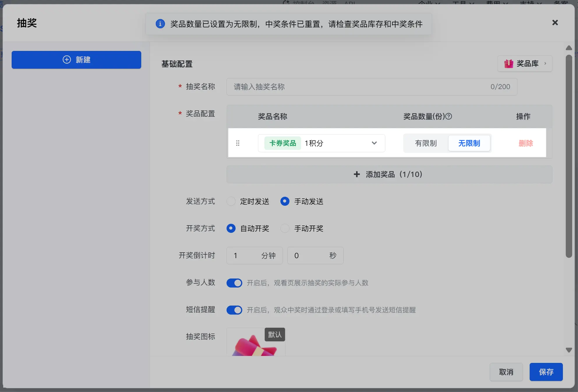This screenshot has width=578, height=392.
Task: Click 添加奖品 (1/10) button
Action: point(389,174)
